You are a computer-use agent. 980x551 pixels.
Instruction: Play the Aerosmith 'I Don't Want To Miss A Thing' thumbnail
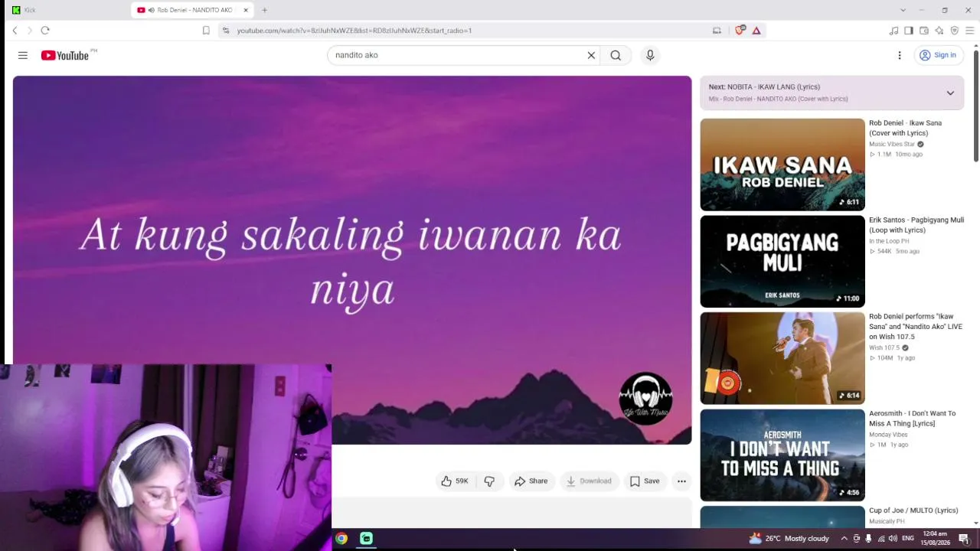782,455
